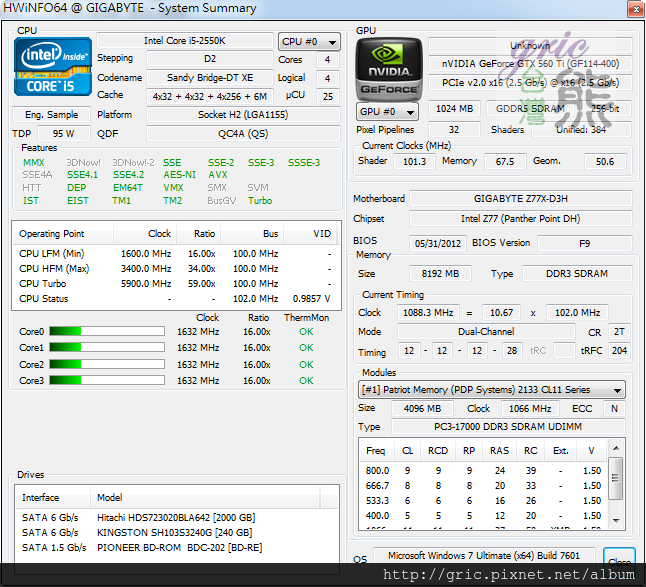
Task: Close the System Summary window
Action: coord(636,9)
